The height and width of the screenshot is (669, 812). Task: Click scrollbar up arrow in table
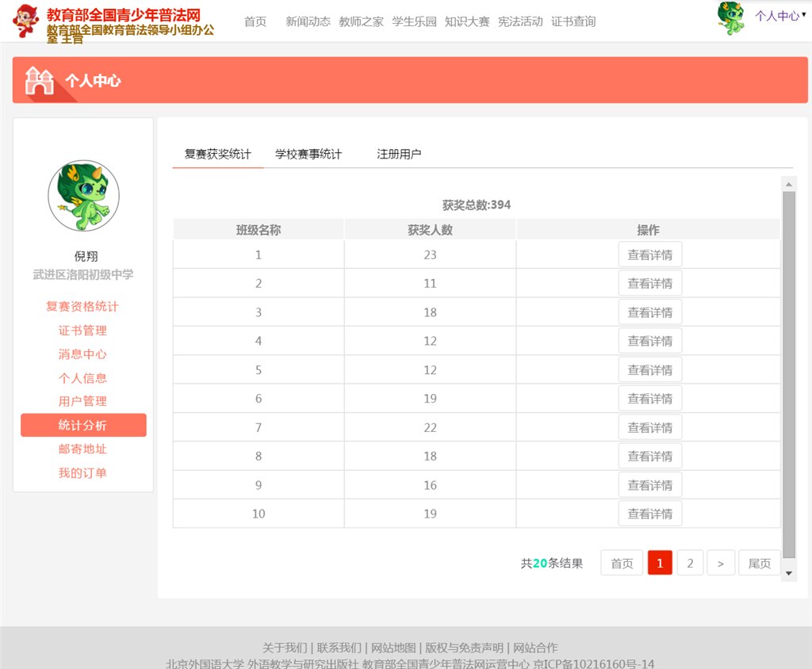[x=789, y=185]
